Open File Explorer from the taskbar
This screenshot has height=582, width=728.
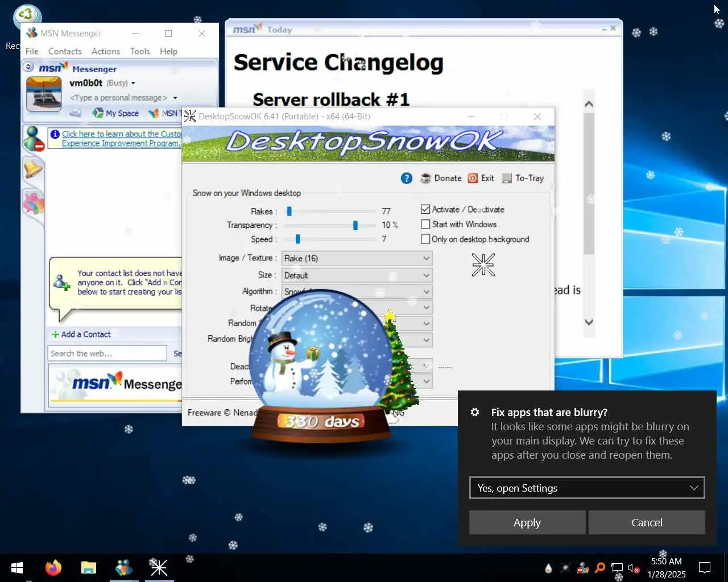88,568
